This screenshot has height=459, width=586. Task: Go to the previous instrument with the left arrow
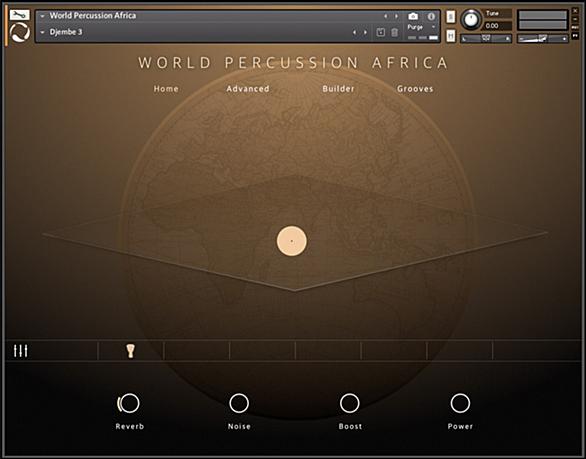[385, 16]
